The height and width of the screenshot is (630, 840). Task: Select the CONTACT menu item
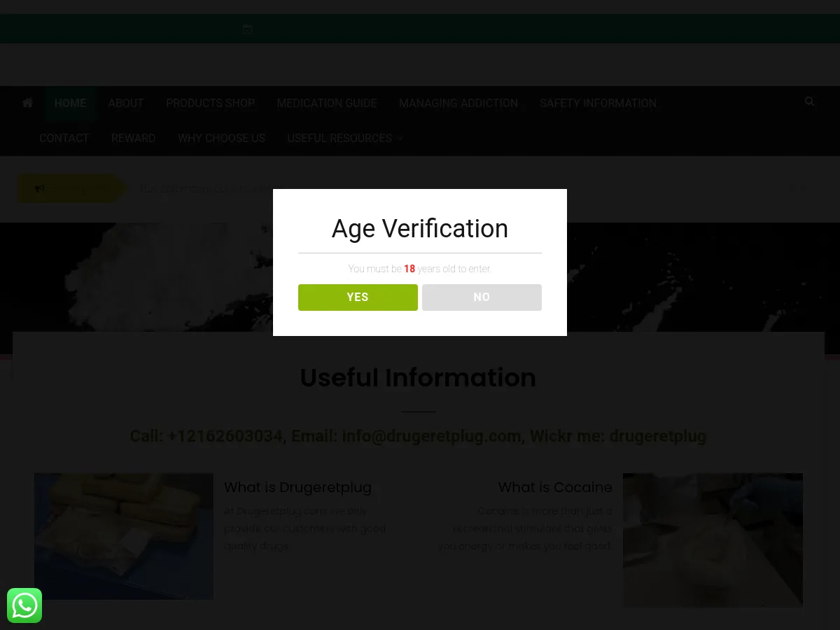[64, 139]
